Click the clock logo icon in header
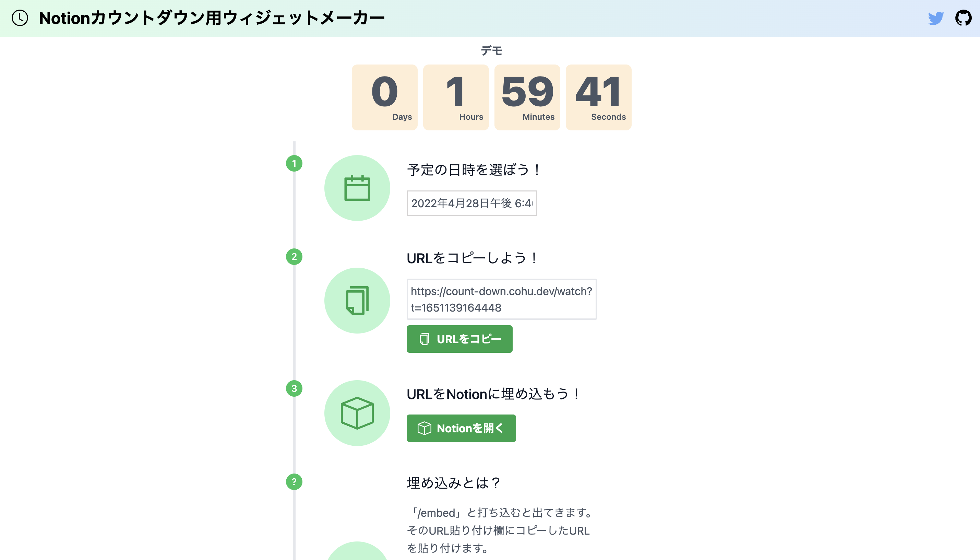Screen dimensions: 980x560 [x=20, y=18]
